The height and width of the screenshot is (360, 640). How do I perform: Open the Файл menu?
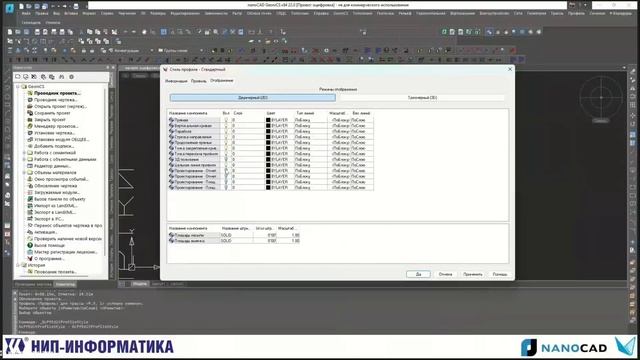click(26, 13)
